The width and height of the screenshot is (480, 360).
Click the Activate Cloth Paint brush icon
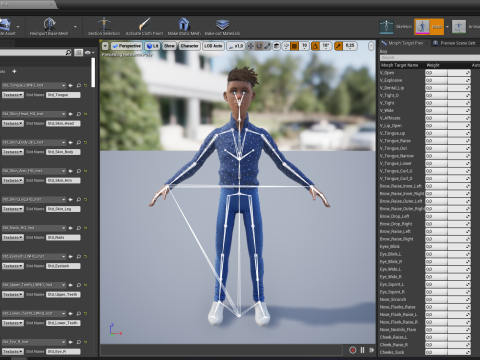pyautogui.click(x=144, y=24)
